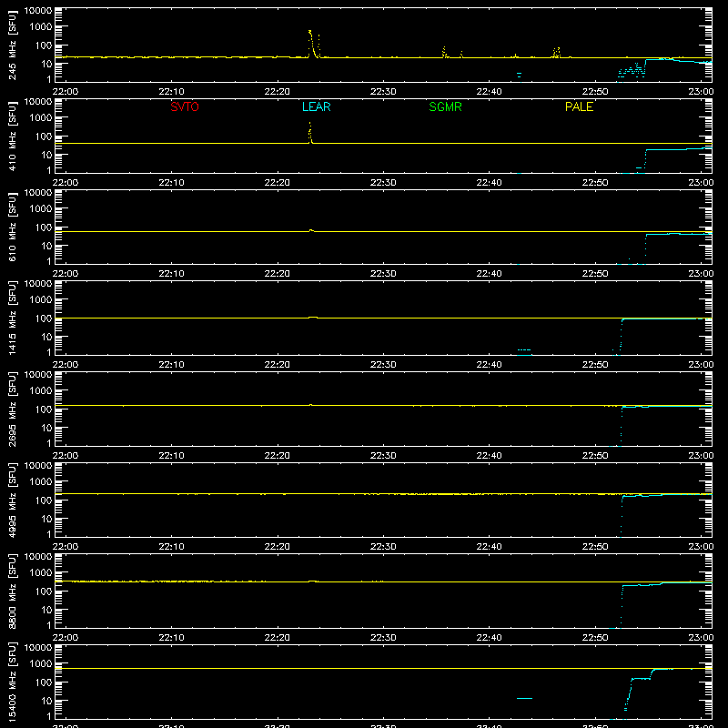
Task: Click 22:00 label under the 245 MHz plot
Action: click(66, 92)
